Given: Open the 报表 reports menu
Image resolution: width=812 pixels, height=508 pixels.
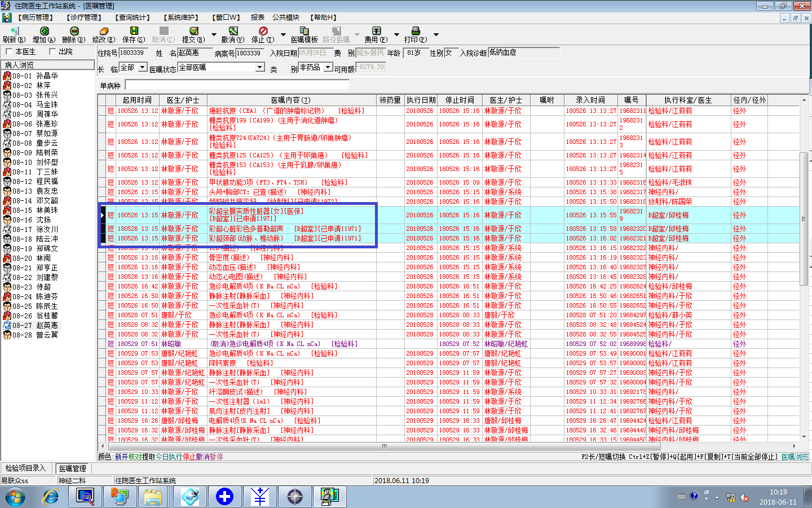Looking at the screenshot, I should 258,17.
